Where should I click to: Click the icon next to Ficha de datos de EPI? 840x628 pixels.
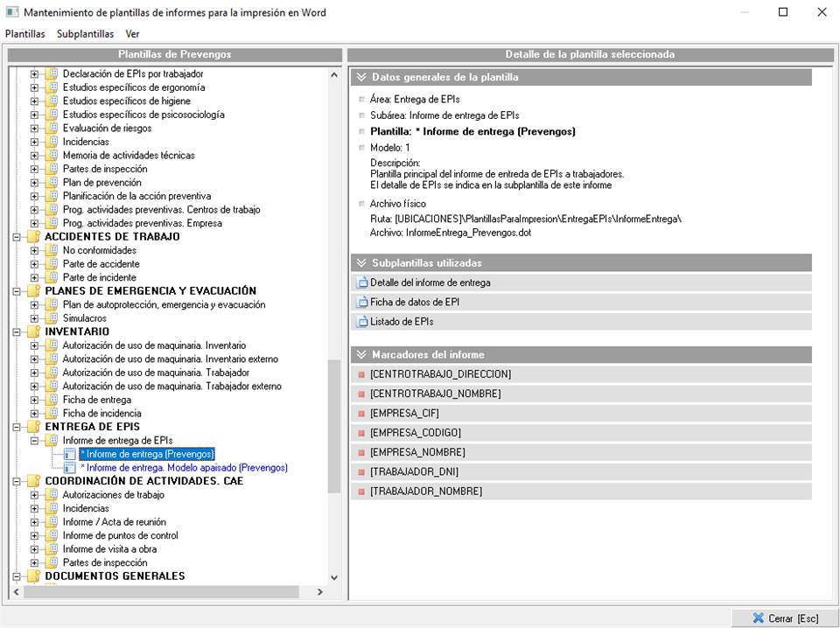362,302
